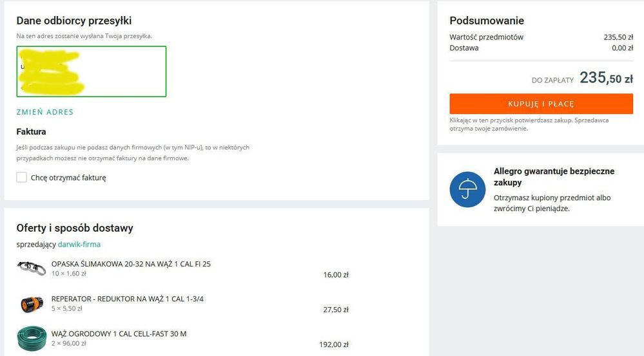Open the OPASKA ŚLIMAKOWA 20-32 product title
The height and width of the screenshot is (356, 644).
point(131,264)
